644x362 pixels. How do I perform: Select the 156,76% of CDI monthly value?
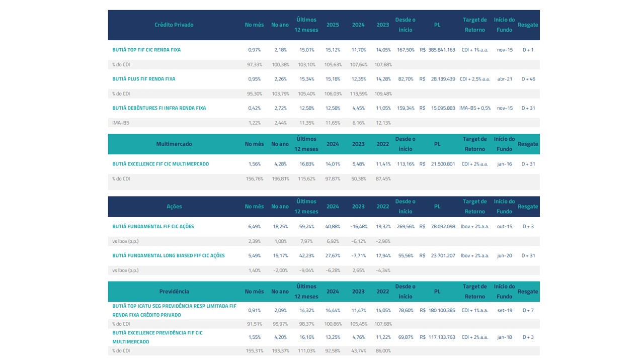tap(254, 178)
